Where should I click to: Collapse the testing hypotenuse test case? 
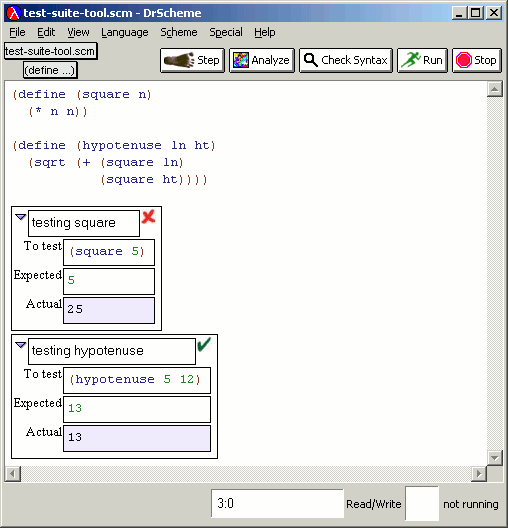coord(21,345)
